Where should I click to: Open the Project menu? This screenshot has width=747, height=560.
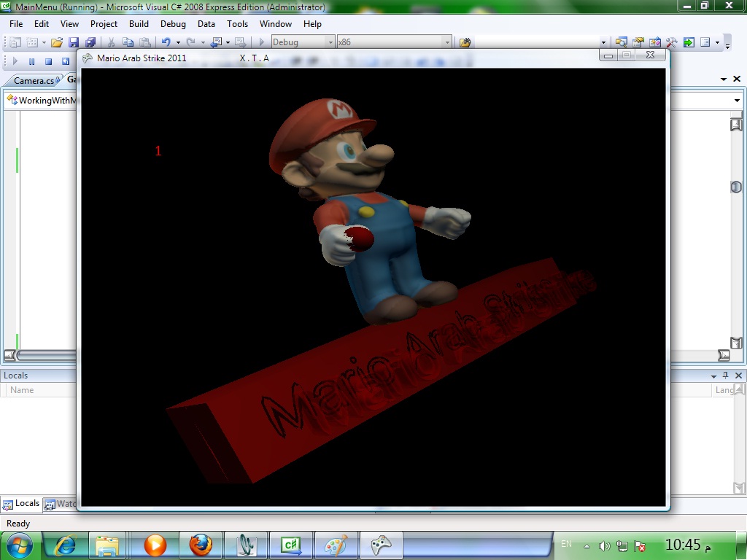tap(104, 24)
